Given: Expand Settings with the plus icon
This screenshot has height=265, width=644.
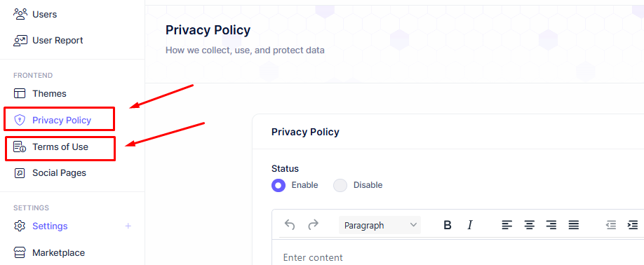Looking at the screenshot, I should (128, 226).
